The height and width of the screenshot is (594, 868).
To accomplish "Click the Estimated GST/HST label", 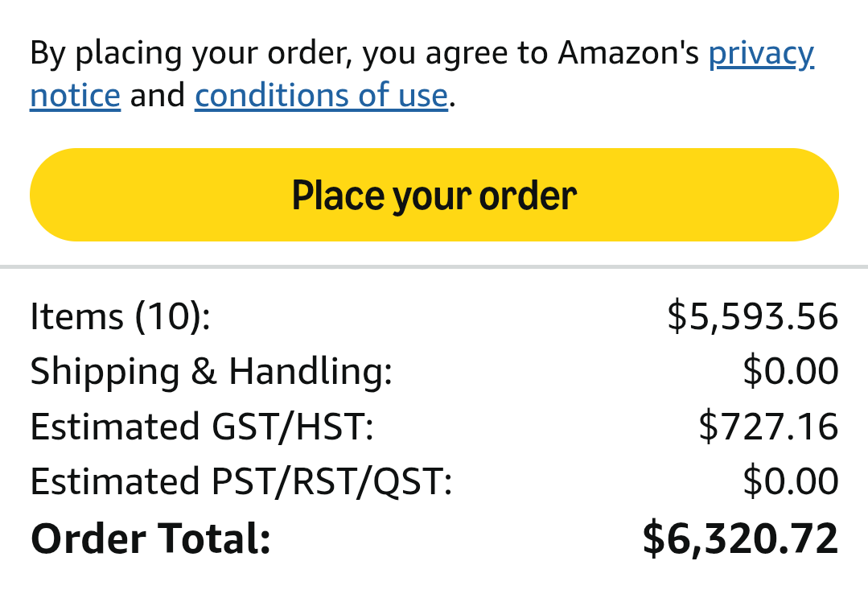I will [x=202, y=427].
